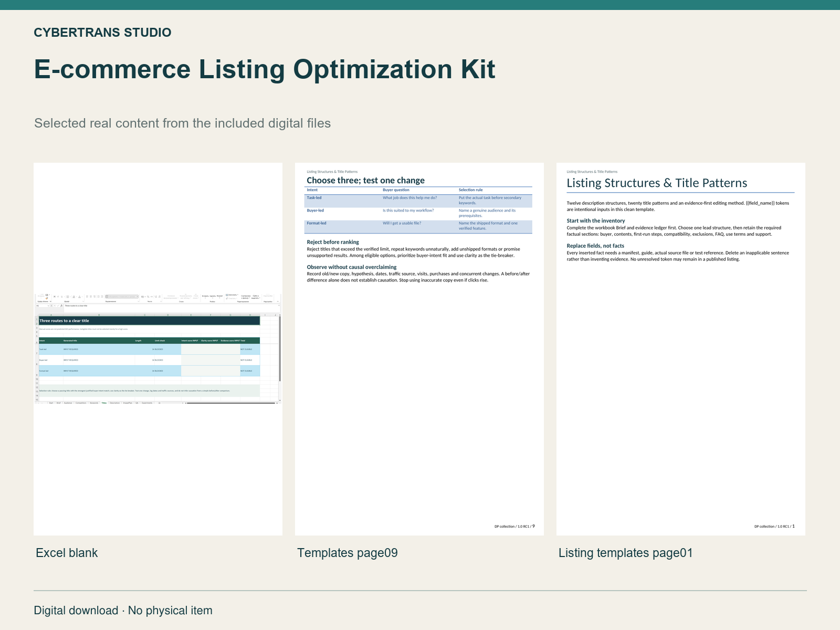Viewport: 840px width, 630px height.
Task: Click the 'Task-led' table row label
Action: [x=314, y=198]
